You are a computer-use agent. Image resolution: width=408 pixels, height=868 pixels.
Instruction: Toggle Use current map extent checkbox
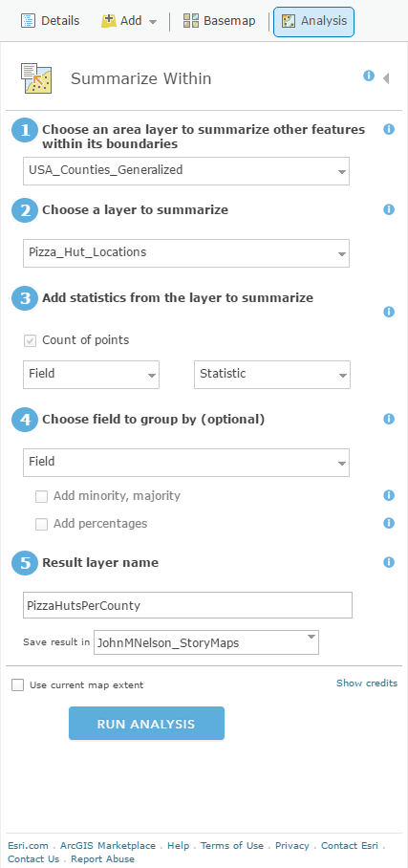coord(18,685)
